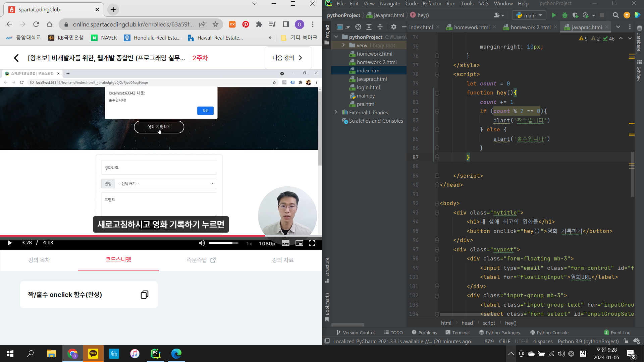This screenshot has height=362, width=644.
Task: Open Project panel settings gear
Action: point(393,27)
